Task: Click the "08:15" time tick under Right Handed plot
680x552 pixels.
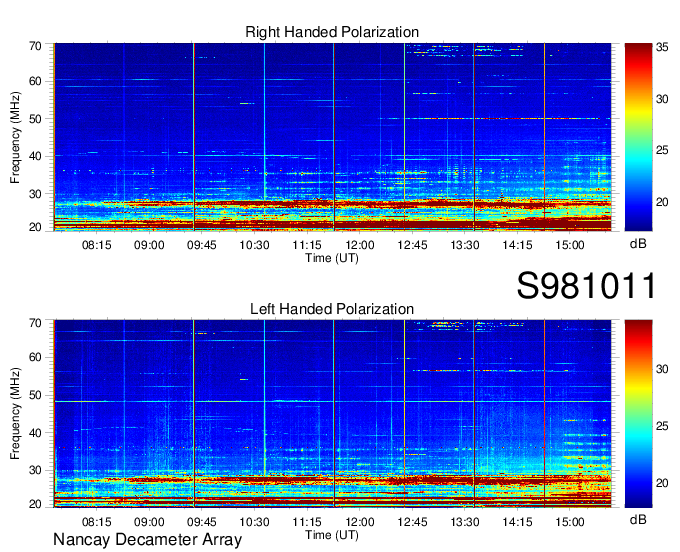Action: [x=97, y=245]
